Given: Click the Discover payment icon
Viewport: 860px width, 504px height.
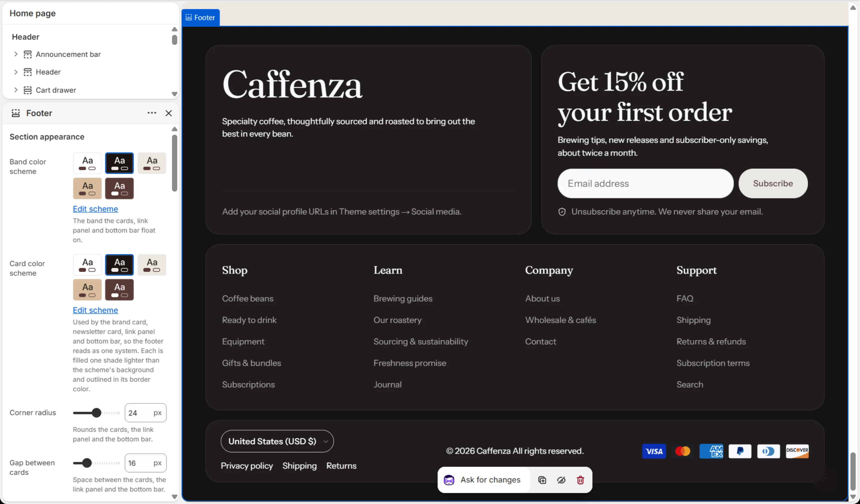Looking at the screenshot, I should tap(797, 451).
